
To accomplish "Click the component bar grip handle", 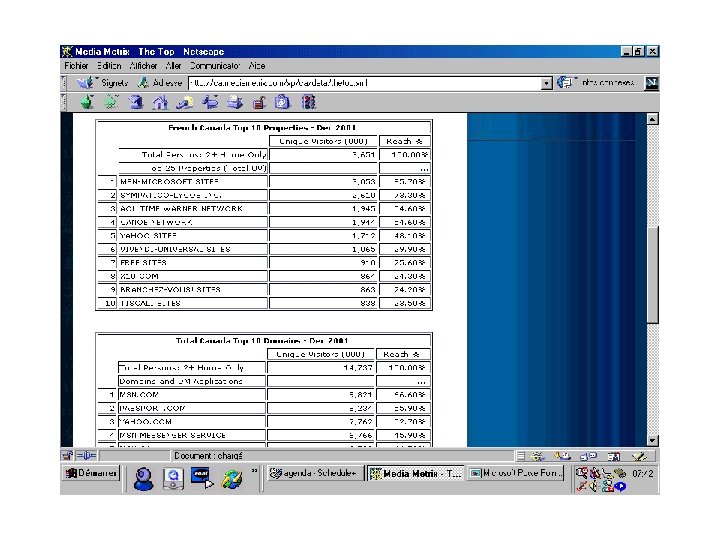I will pyautogui.click(x=520, y=456).
